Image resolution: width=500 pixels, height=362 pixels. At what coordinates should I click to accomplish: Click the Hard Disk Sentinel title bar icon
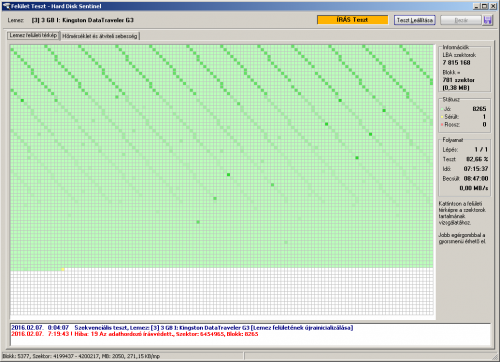[x=7, y=6]
